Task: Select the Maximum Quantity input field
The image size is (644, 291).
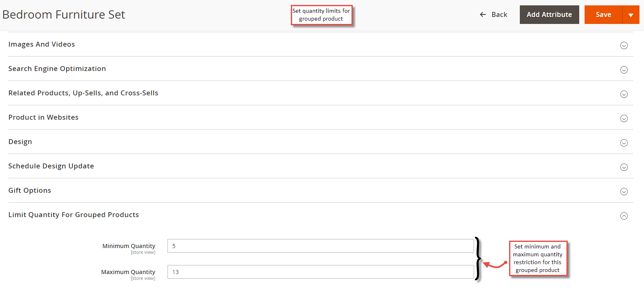Action: (321, 272)
